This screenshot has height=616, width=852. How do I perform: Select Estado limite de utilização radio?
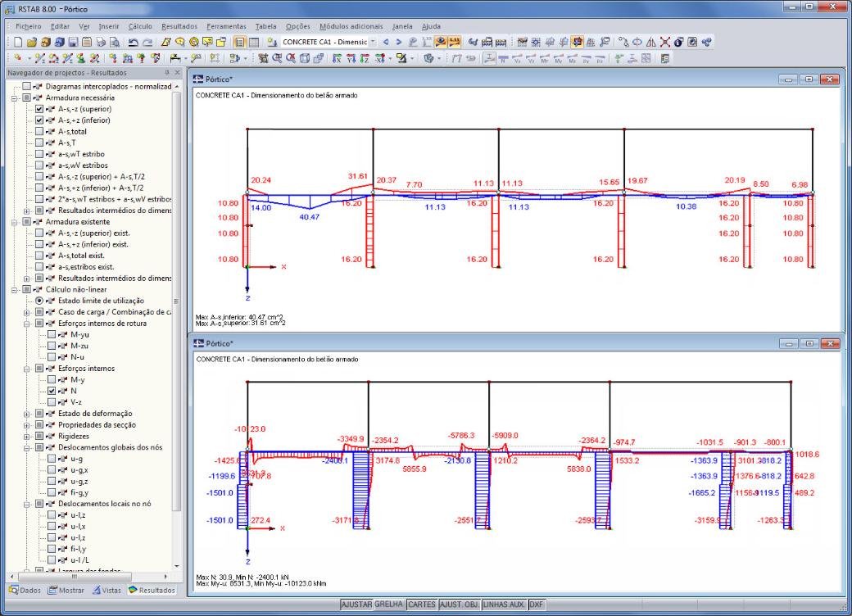coord(39,301)
